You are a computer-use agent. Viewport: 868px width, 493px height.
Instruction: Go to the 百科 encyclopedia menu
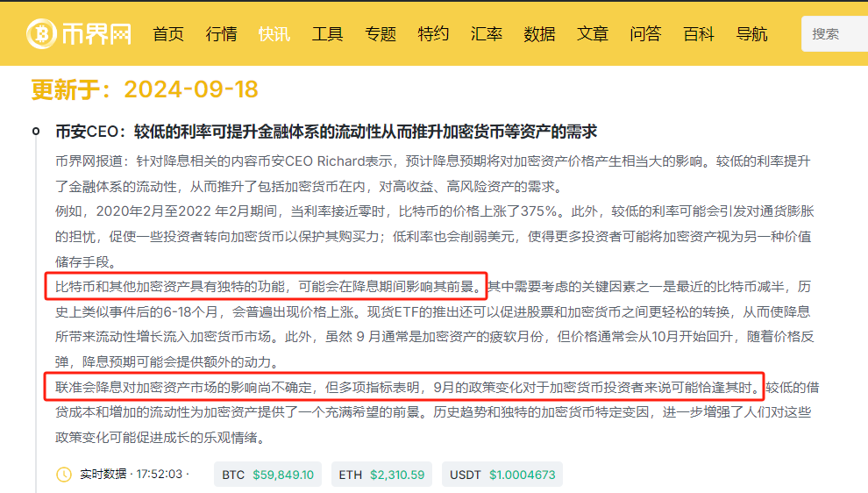coord(699,34)
